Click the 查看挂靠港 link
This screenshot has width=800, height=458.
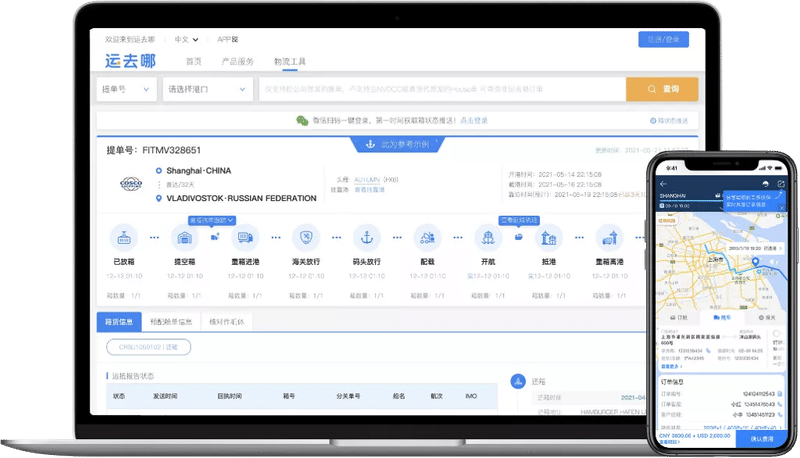pos(369,190)
